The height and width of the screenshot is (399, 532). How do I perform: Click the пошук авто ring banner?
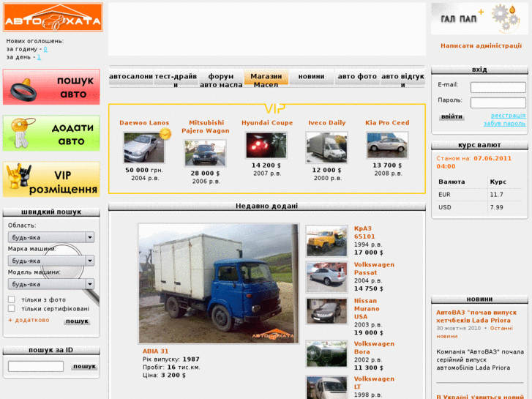[x=51, y=87]
